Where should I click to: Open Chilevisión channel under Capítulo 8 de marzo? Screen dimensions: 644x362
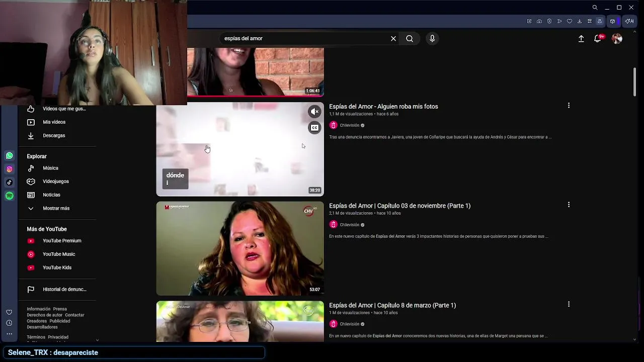[x=349, y=324]
